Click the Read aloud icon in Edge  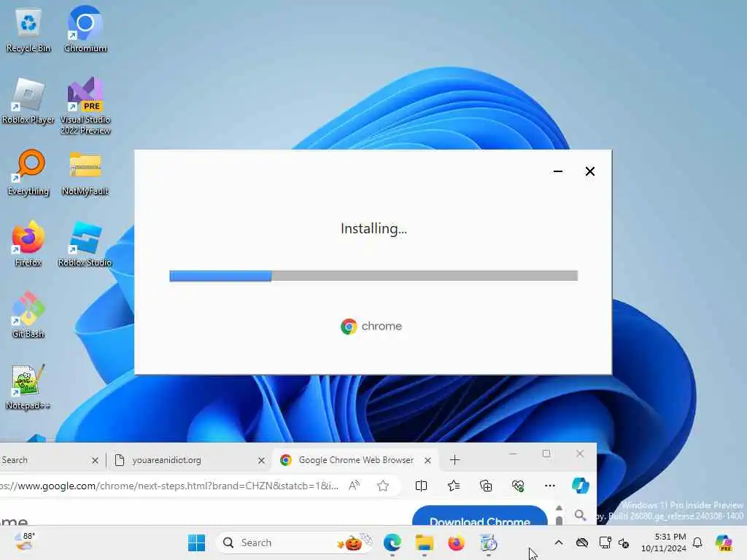(355, 486)
